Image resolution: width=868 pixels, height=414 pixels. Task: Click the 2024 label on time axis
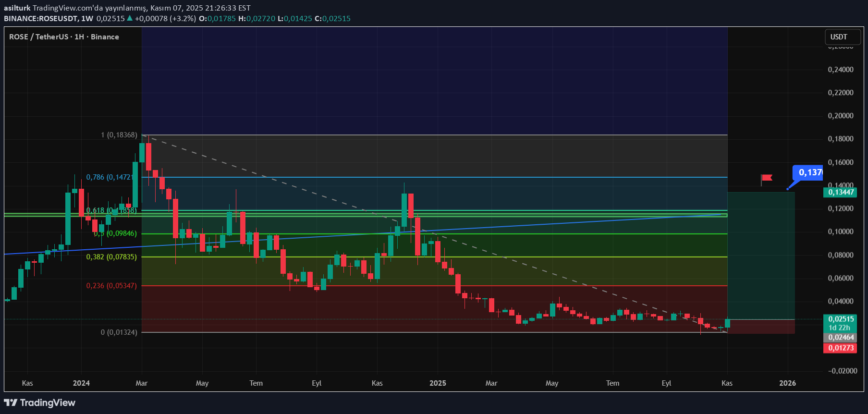(81, 383)
